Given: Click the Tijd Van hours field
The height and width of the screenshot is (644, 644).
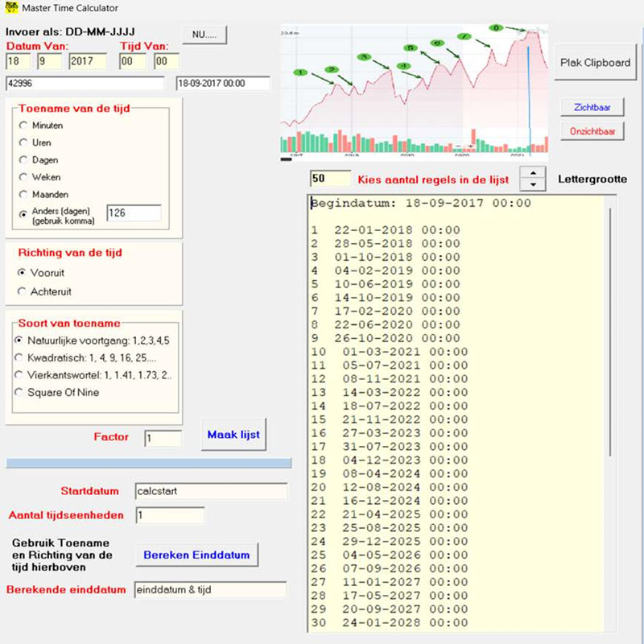Looking at the screenshot, I should click(x=133, y=61).
